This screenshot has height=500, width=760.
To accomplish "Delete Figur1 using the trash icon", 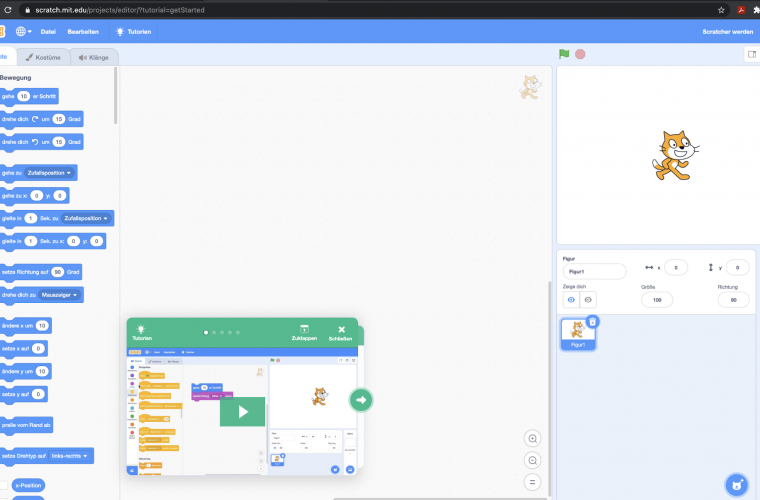I will pyautogui.click(x=592, y=321).
